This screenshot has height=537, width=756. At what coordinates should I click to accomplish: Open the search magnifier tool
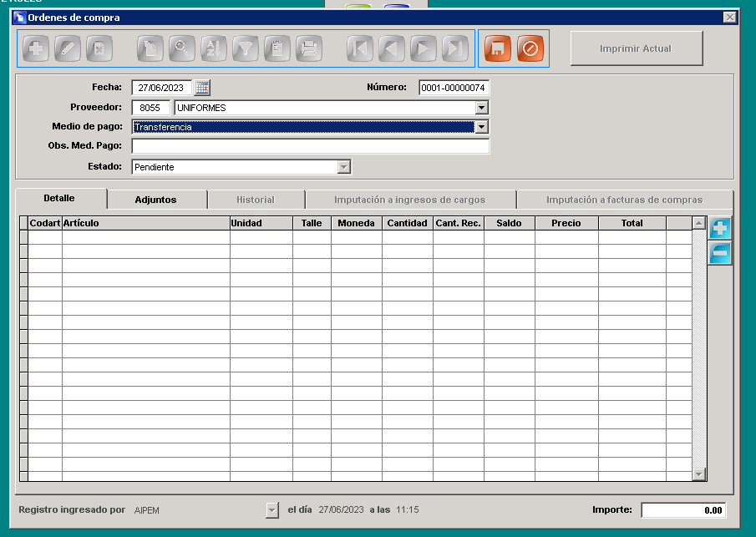point(182,48)
